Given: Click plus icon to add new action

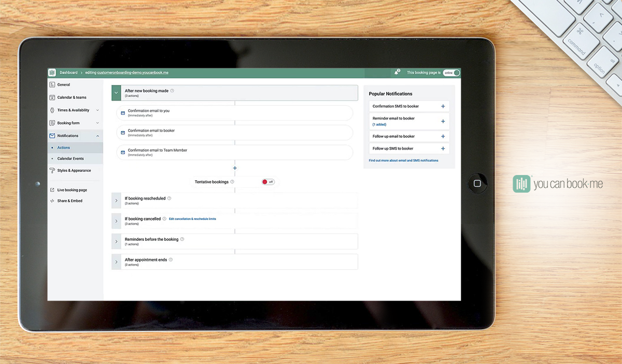Looking at the screenshot, I should coord(235,168).
